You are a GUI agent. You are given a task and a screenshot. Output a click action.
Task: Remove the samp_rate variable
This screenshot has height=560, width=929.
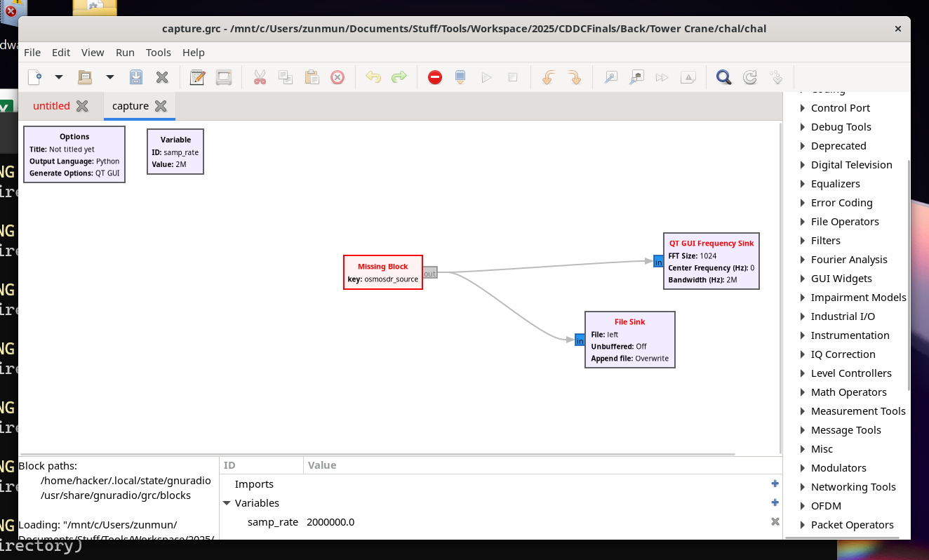click(x=775, y=521)
